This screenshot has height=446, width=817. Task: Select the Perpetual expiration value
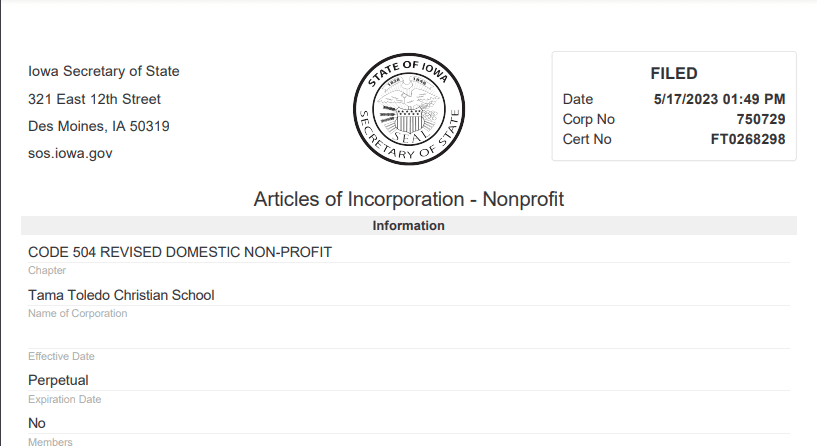pos(58,380)
